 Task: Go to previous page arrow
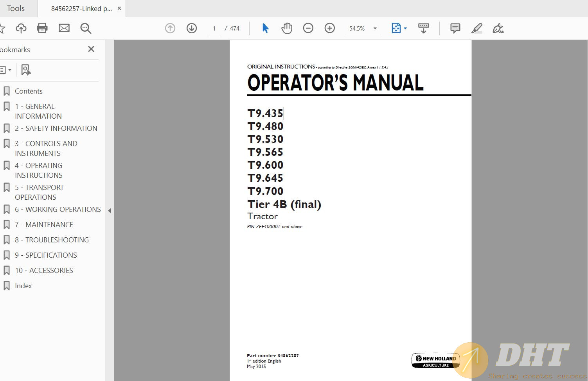click(170, 28)
